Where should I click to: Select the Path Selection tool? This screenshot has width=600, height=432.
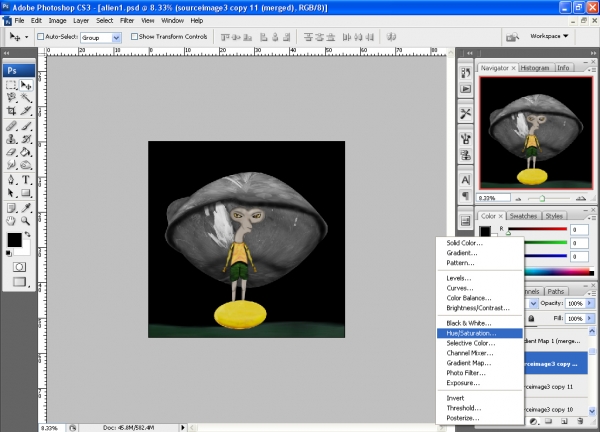[11, 193]
